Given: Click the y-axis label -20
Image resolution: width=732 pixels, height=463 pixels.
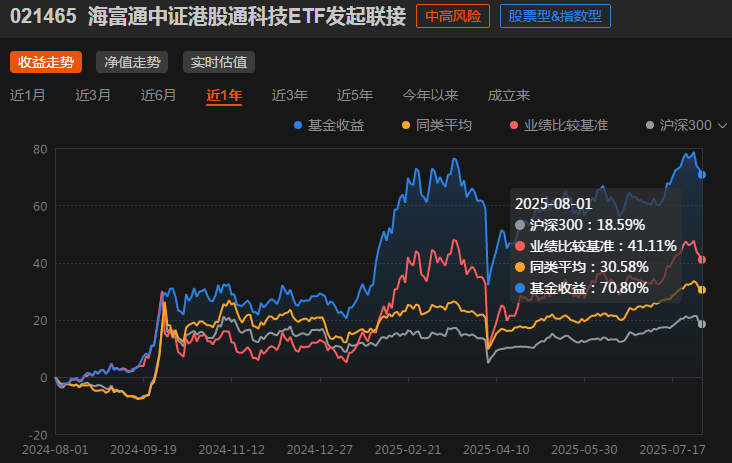Looking at the screenshot, I should point(38,435).
